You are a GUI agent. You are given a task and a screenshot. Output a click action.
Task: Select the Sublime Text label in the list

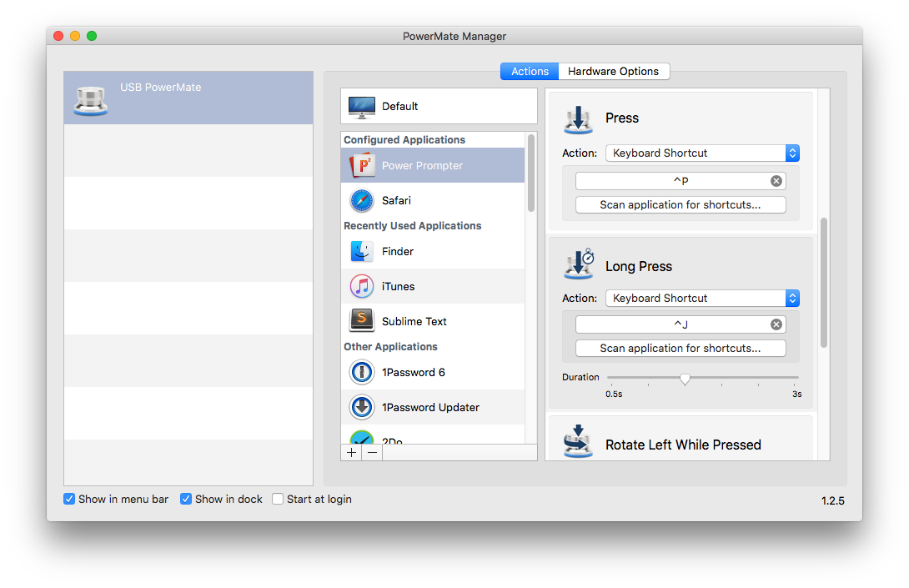[x=414, y=321]
